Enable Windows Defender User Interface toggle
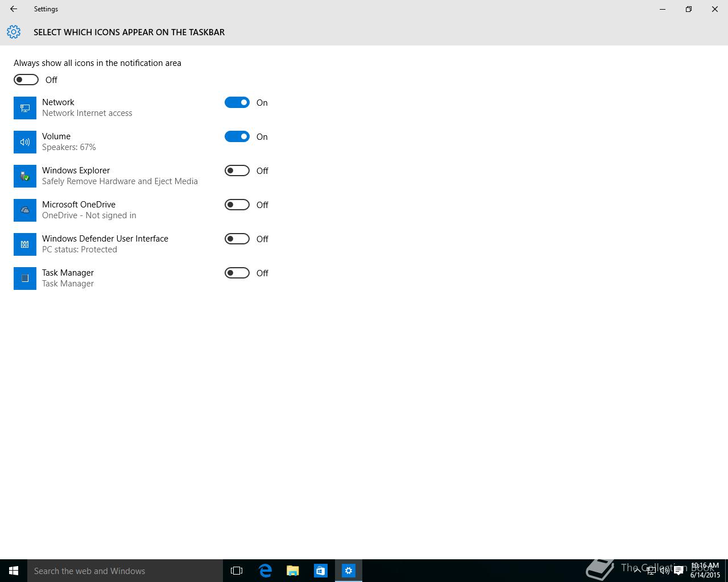 [x=237, y=239]
